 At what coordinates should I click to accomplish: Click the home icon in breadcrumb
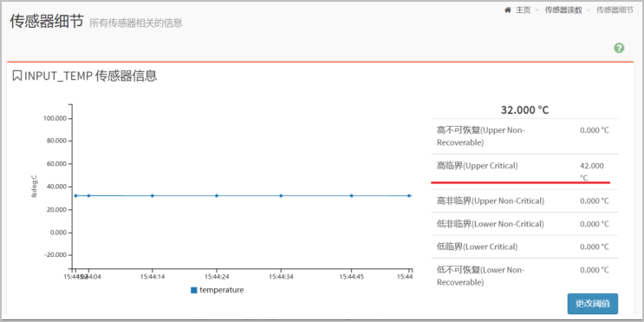(508, 10)
